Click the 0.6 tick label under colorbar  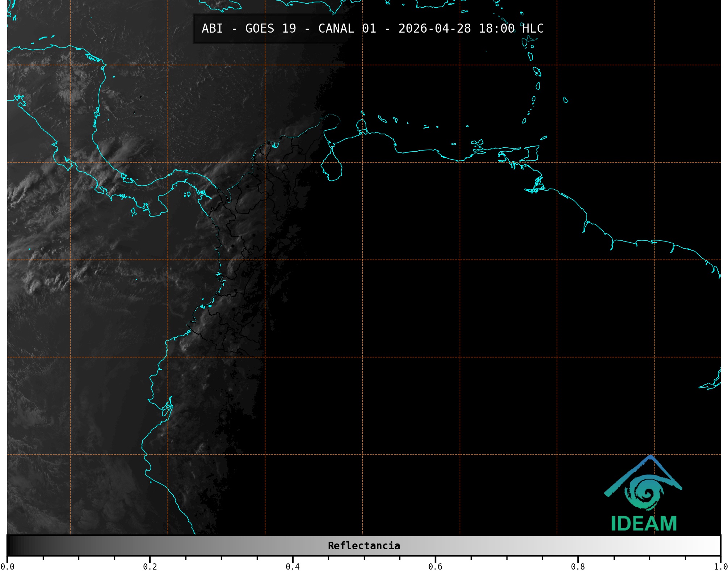pos(435,566)
